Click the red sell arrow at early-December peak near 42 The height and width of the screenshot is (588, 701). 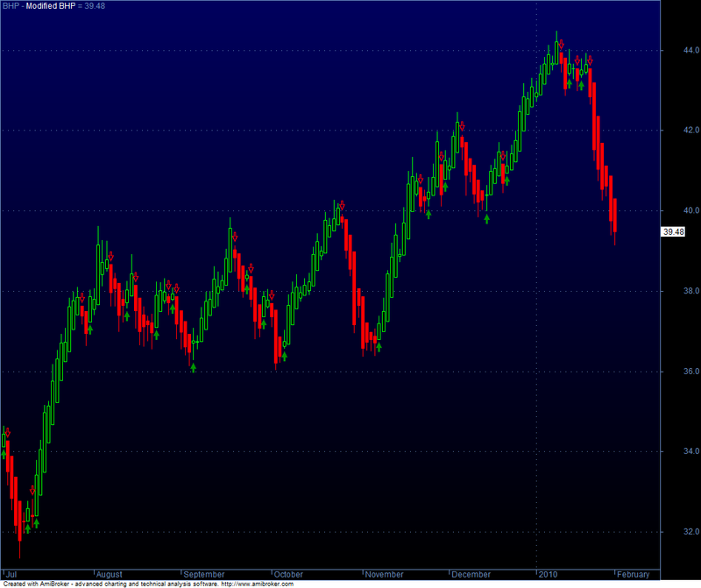[463, 126]
